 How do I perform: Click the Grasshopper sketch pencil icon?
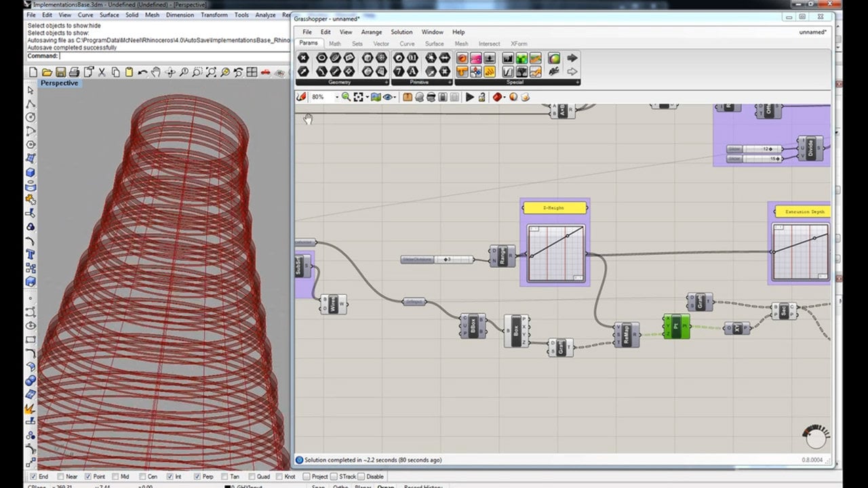[x=302, y=97]
